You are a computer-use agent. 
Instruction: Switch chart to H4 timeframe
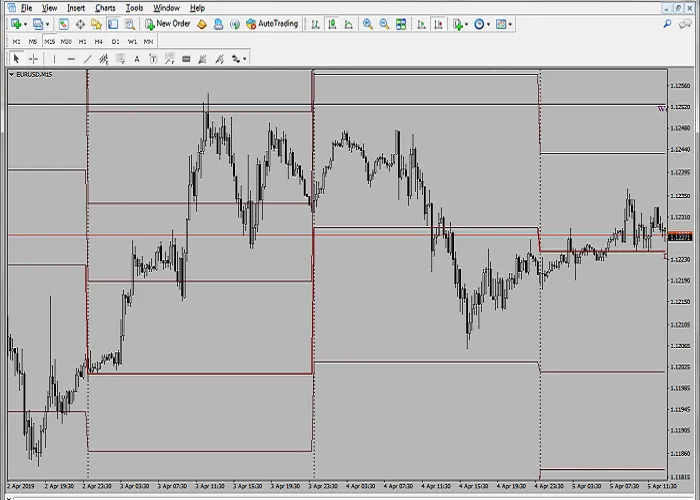[98, 42]
